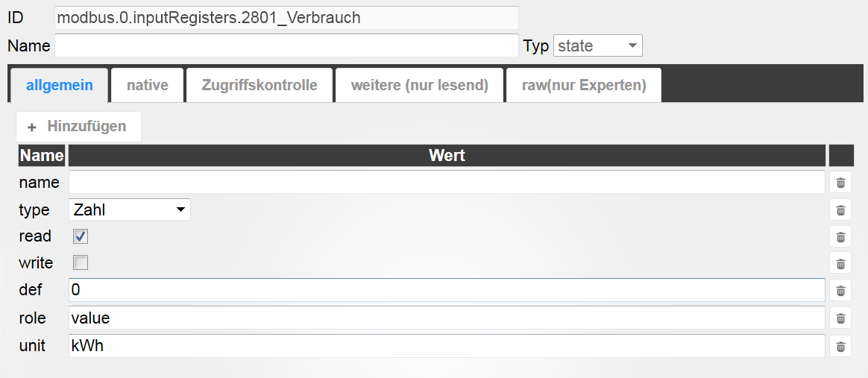This screenshot has height=378, width=868.
Task: Click trash icon next to def field
Action: [840, 290]
